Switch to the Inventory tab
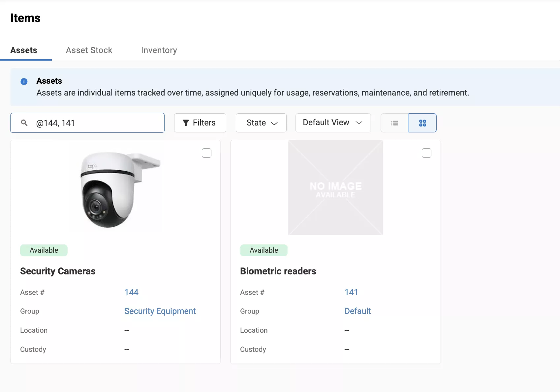The height and width of the screenshot is (392, 560). click(x=159, y=50)
